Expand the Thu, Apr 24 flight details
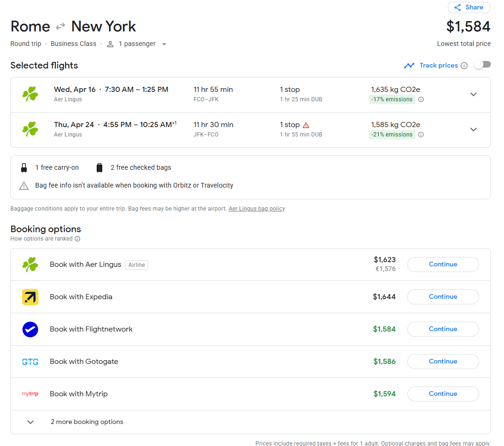Screen dimensions: 504x446 pyautogui.click(x=473, y=129)
